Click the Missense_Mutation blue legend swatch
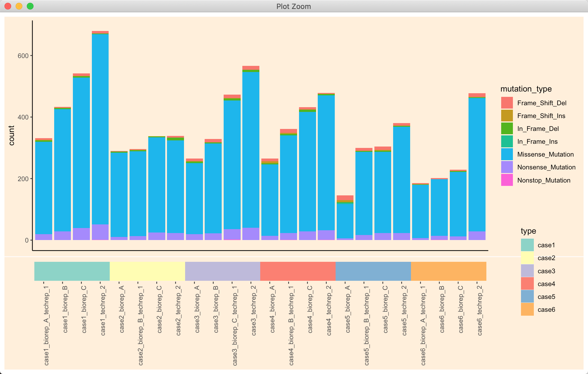The width and height of the screenshot is (588, 374). click(x=507, y=154)
